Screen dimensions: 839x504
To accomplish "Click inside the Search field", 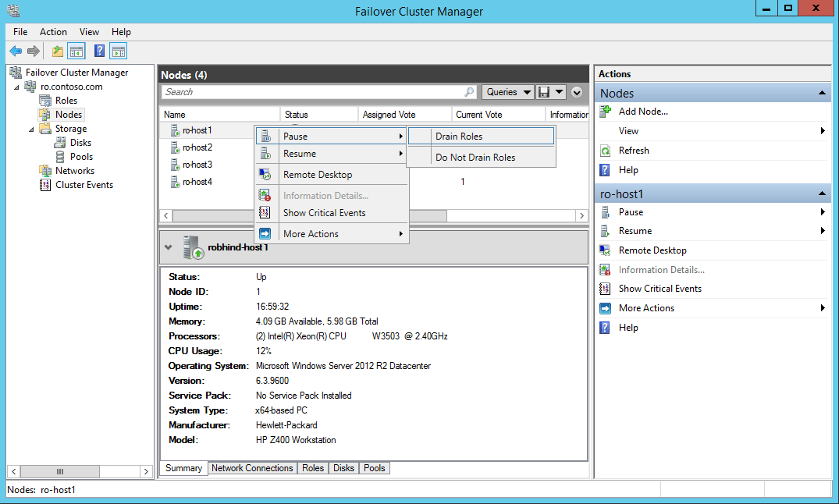I will point(312,91).
